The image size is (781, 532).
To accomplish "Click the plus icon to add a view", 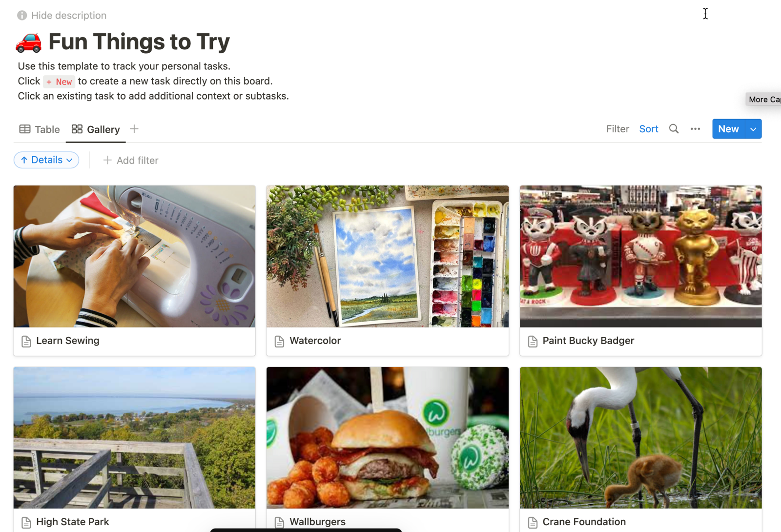I will (134, 129).
